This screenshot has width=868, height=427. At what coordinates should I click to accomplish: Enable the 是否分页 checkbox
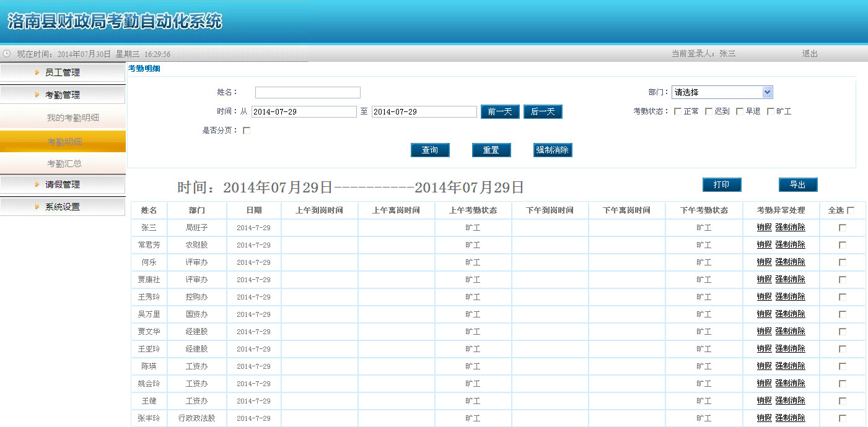coord(247,131)
